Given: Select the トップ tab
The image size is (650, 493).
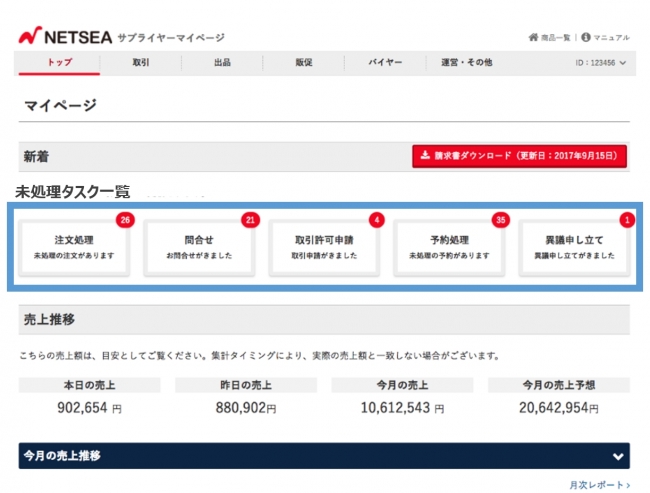Looking at the screenshot, I should point(59,63).
